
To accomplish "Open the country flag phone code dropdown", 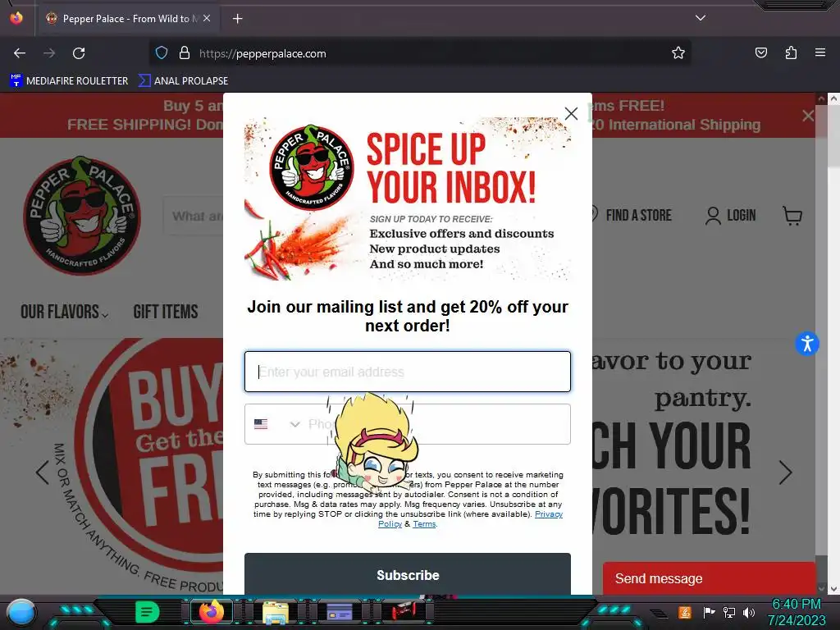I will coord(277,424).
